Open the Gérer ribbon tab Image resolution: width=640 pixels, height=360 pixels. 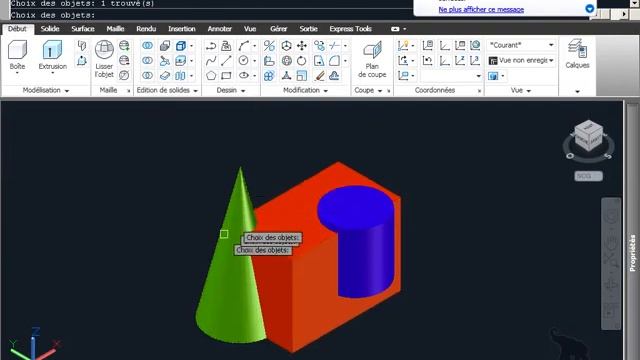pyautogui.click(x=278, y=29)
